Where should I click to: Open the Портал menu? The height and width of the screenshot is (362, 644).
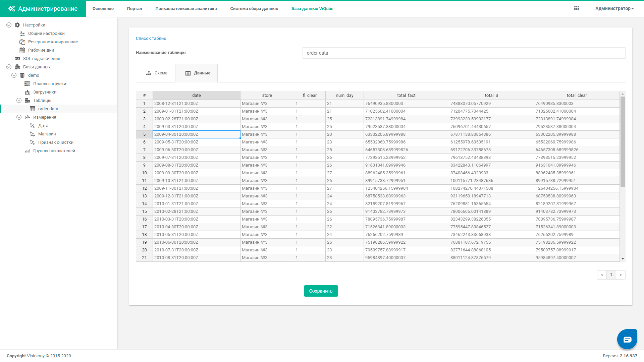click(x=135, y=9)
